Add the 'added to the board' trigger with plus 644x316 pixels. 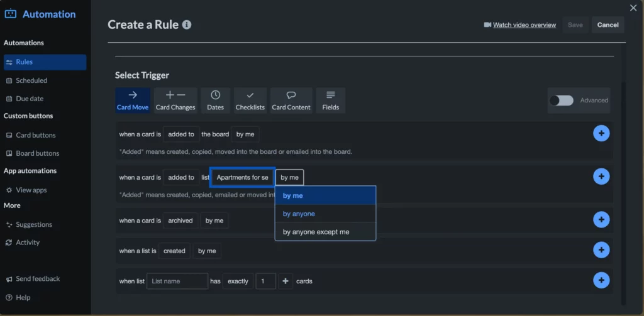[601, 133]
